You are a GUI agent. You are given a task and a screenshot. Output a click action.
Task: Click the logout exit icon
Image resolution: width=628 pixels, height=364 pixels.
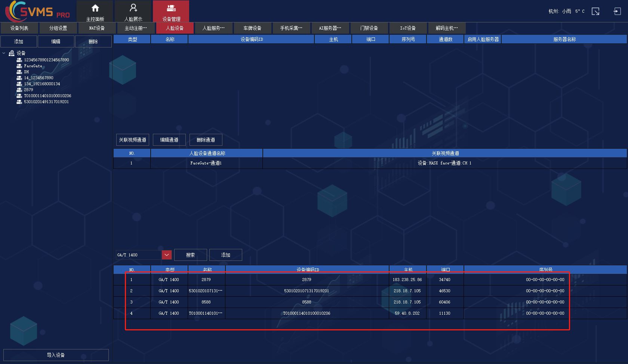point(617,12)
